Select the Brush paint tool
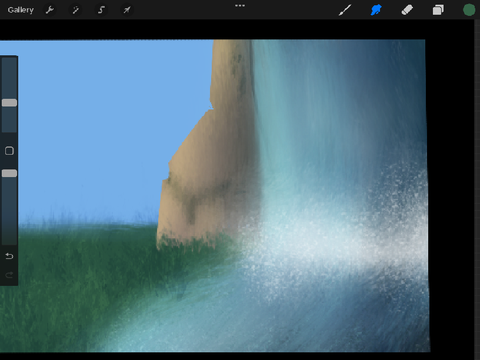 (x=345, y=10)
